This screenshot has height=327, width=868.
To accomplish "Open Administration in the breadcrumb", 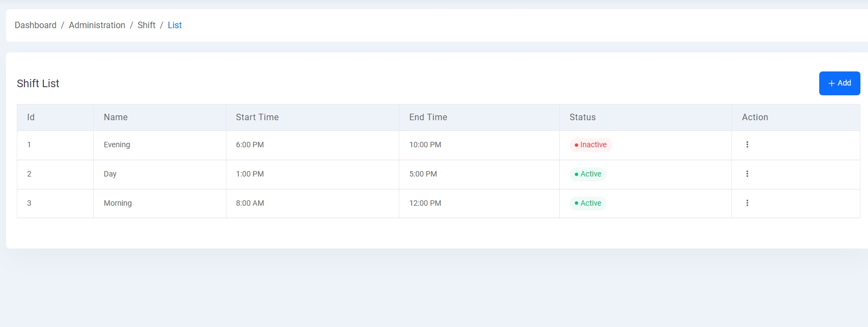I will pyautogui.click(x=97, y=25).
